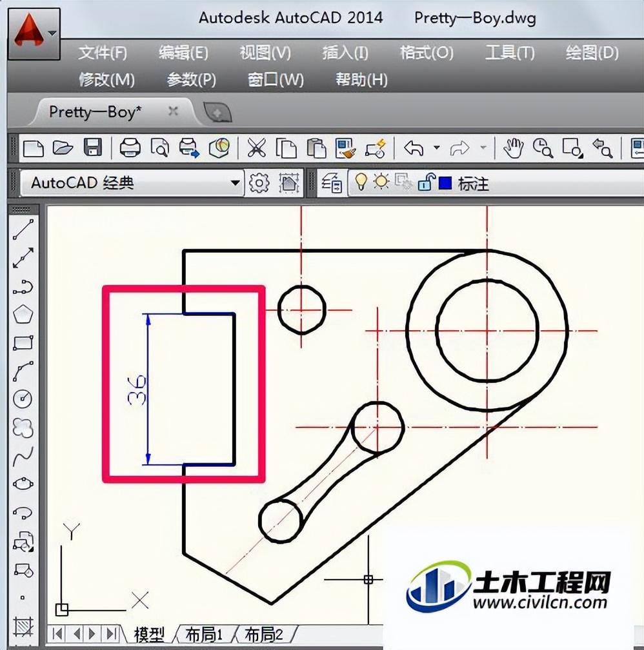Viewport: 644px width, 650px height.
Task: Open the AutoCAD 经典 workspace dropdown
Action: click(x=236, y=183)
